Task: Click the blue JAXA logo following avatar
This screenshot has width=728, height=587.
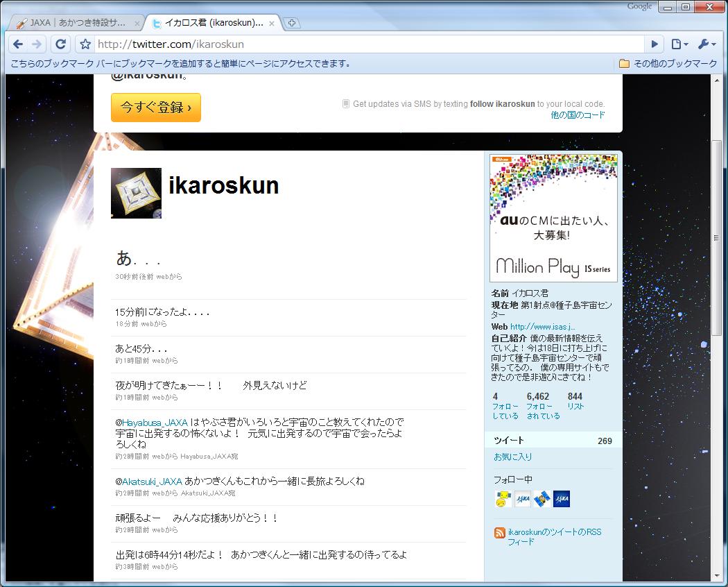Action: 562,499
